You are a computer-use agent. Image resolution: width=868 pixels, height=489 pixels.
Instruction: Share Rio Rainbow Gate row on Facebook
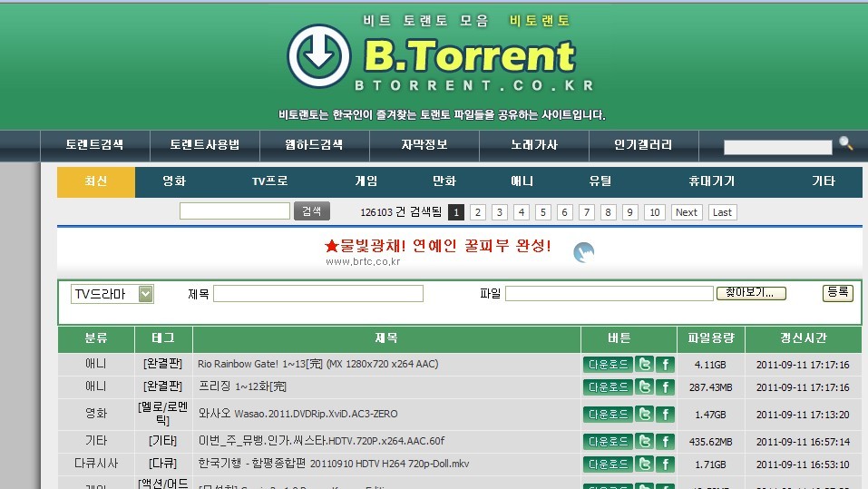(x=666, y=365)
